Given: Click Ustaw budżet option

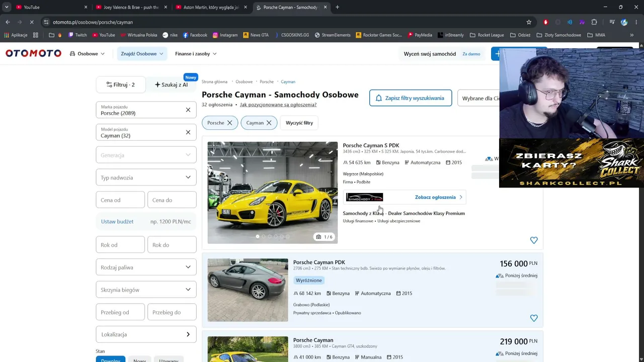Looking at the screenshot, I should 117,222.
